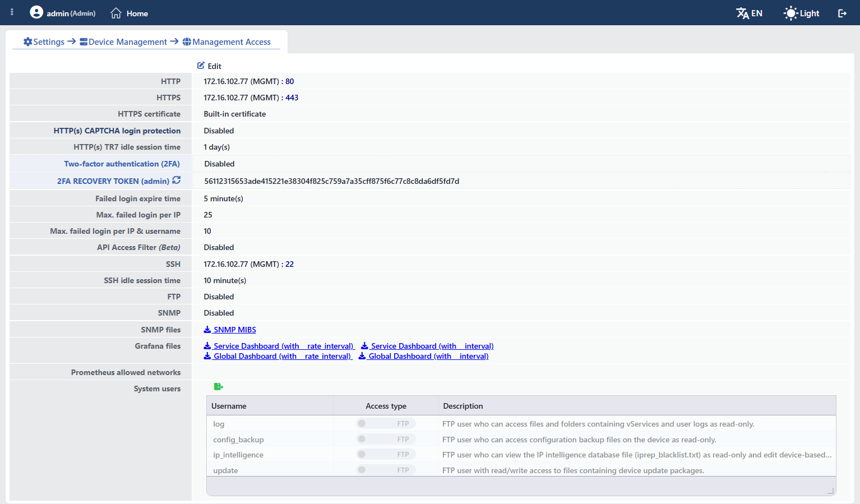Click the SNMP MIBS download icon
This screenshot has width=860, height=504.
click(207, 330)
